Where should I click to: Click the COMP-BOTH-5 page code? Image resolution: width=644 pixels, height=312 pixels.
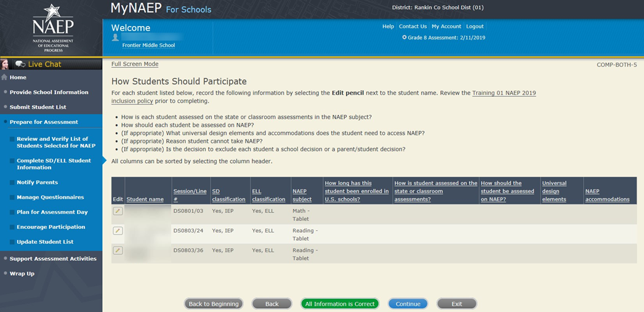tap(616, 65)
